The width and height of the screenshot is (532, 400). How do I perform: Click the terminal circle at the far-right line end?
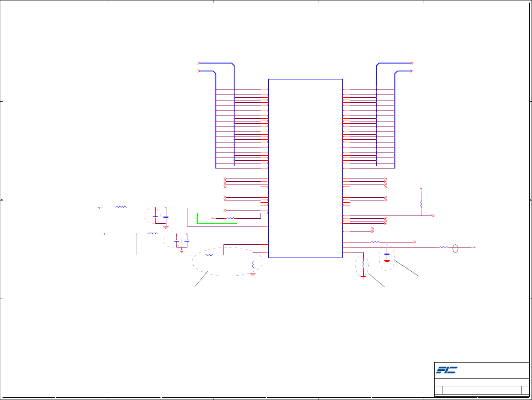click(474, 247)
